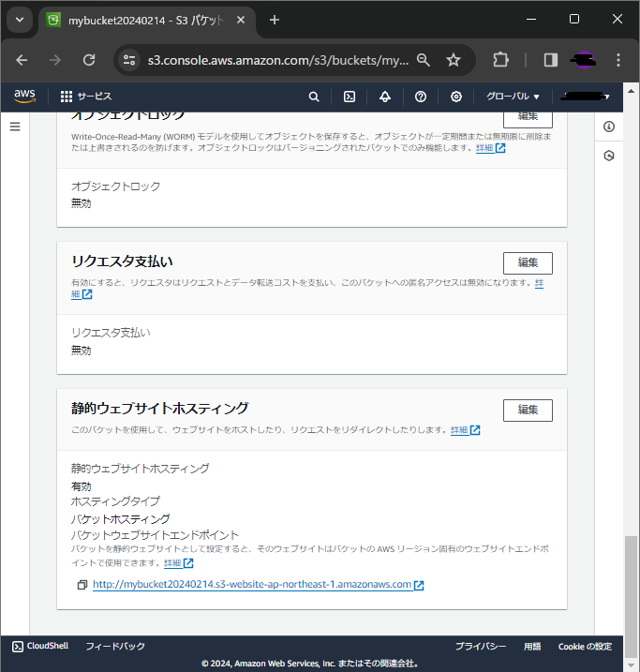Open 詳細 link in static website hosting description

click(465, 430)
